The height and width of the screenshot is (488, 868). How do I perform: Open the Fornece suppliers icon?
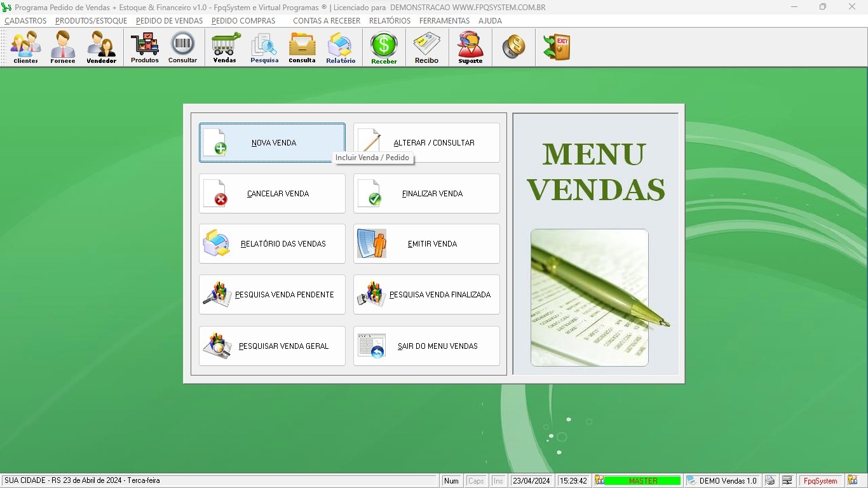click(x=63, y=48)
